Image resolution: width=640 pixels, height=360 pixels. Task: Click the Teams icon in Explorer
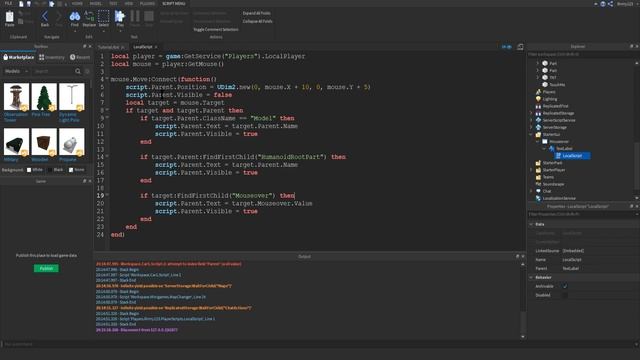point(538,177)
